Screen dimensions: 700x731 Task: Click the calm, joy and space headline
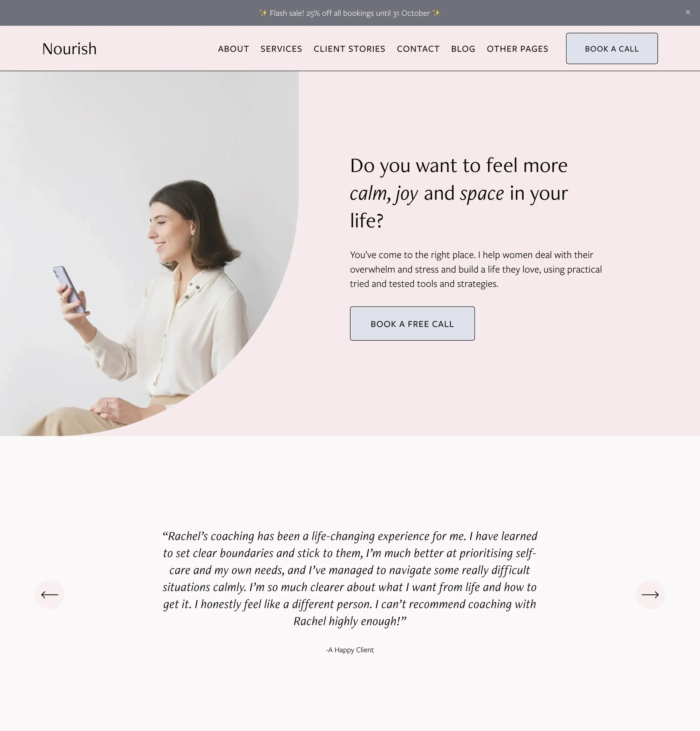coord(459,193)
